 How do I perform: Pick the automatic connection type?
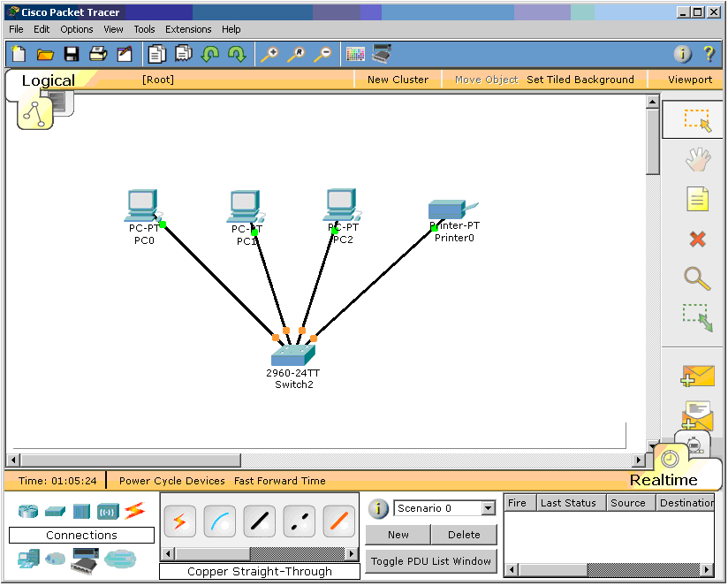[x=180, y=521]
